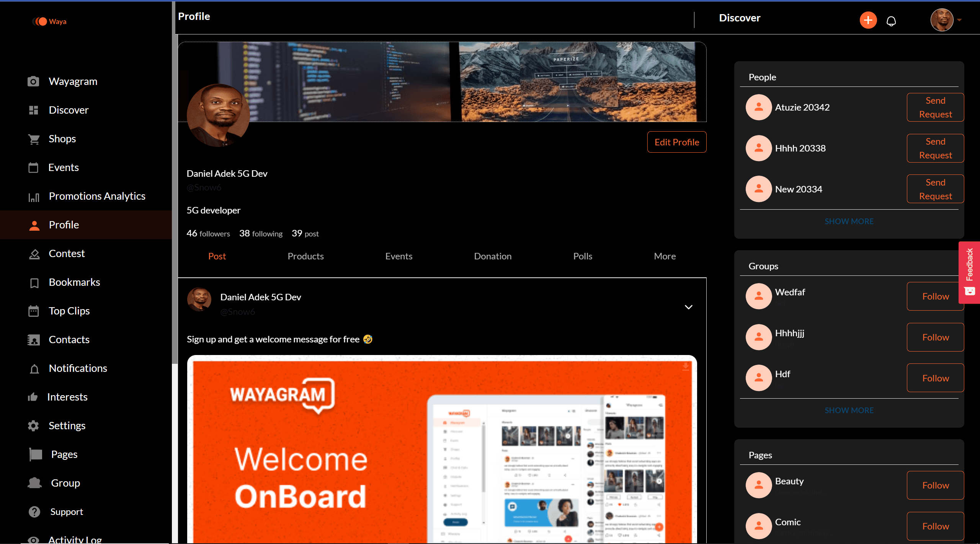Click SHOW MORE under People
Image resolution: width=980 pixels, height=544 pixels.
(x=849, y=221)
